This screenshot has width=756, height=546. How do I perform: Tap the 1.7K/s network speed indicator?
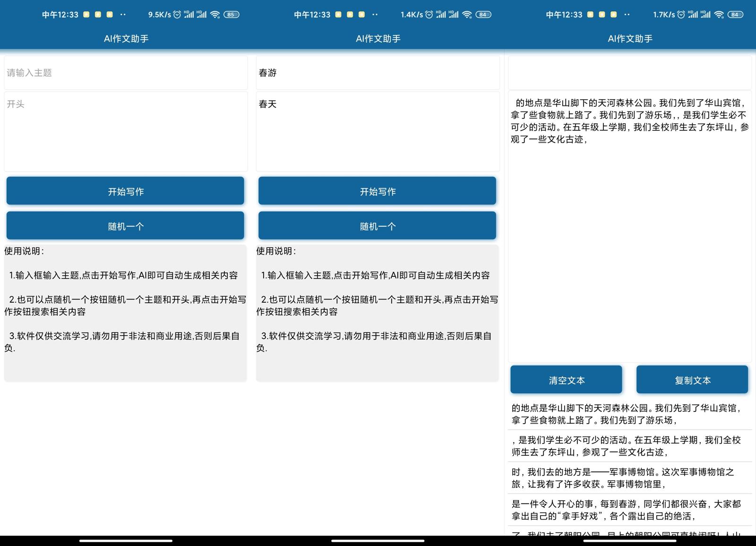coord(664,15)
